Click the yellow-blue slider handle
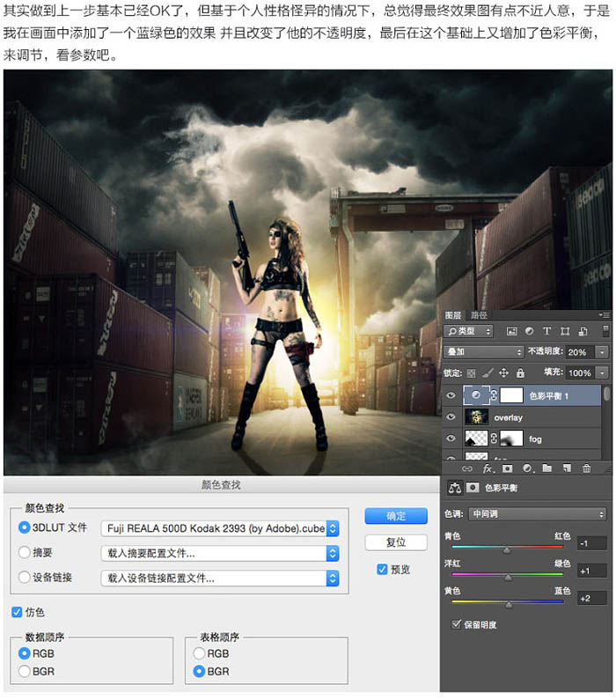The height and width of the screenshot is (700, 616). pos(509,605)
